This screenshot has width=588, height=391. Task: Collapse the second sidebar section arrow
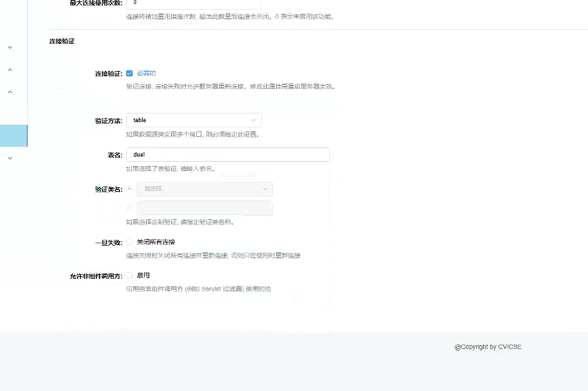pos(9,70)
